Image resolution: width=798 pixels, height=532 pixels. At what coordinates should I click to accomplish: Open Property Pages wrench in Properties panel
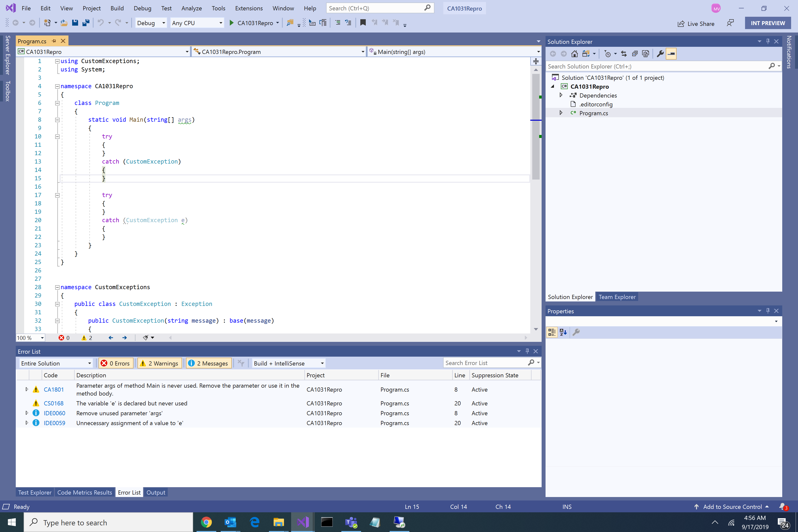point(576,332)
